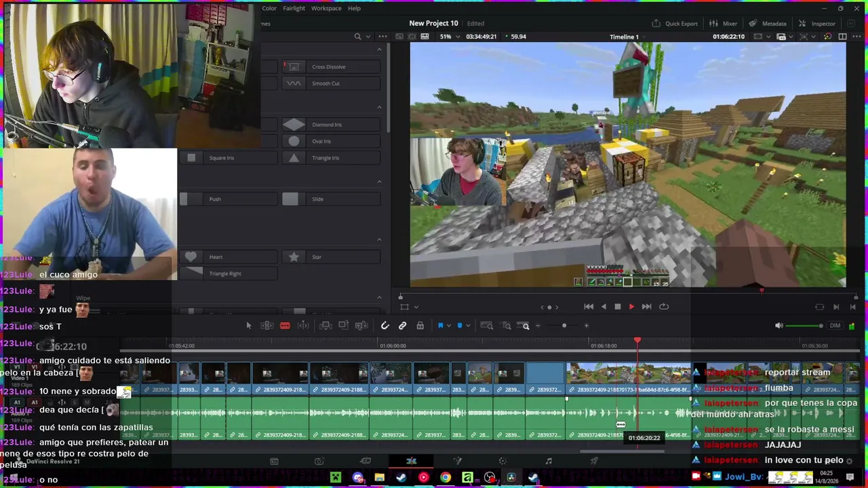Viewport: 868px width, 488px height.
Task: Click the search icon in Effects panel
Action: click(x=357, y=37)
